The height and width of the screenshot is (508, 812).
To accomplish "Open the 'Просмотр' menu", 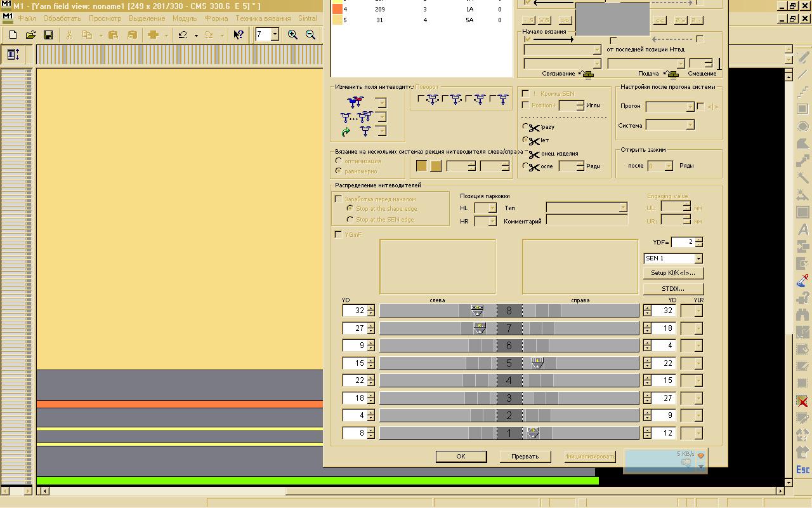I will pyautogui.click(x=105, y=18).
